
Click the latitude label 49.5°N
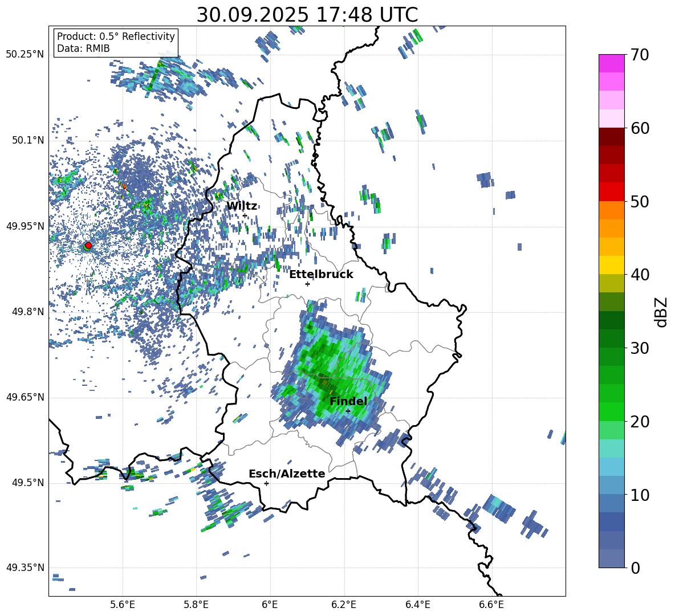point(27,483)
